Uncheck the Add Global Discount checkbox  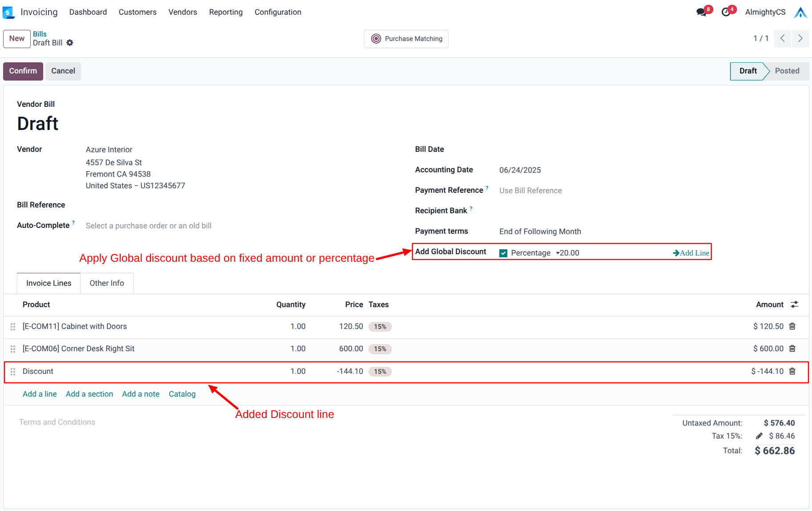click(x=503, y=253)
